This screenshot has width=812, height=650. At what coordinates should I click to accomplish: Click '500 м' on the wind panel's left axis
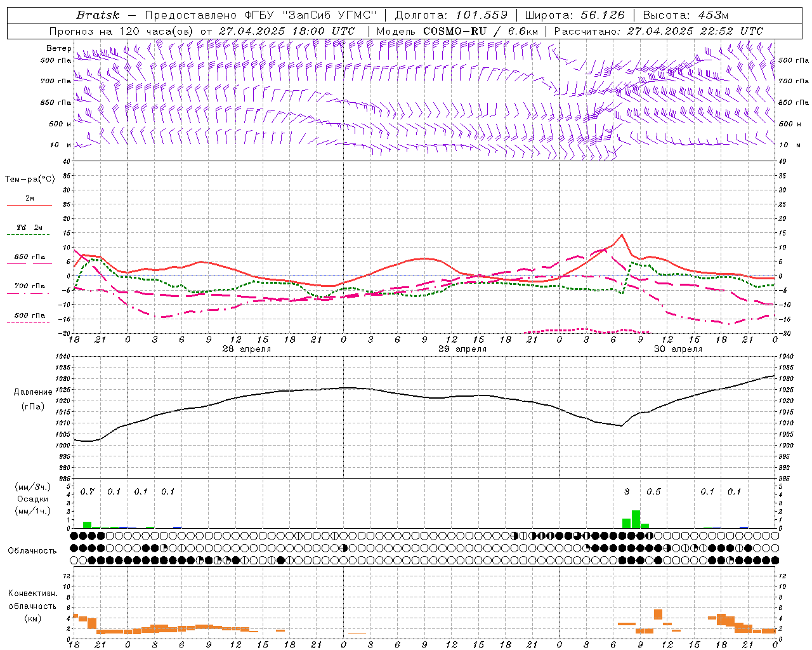[61, 124]
